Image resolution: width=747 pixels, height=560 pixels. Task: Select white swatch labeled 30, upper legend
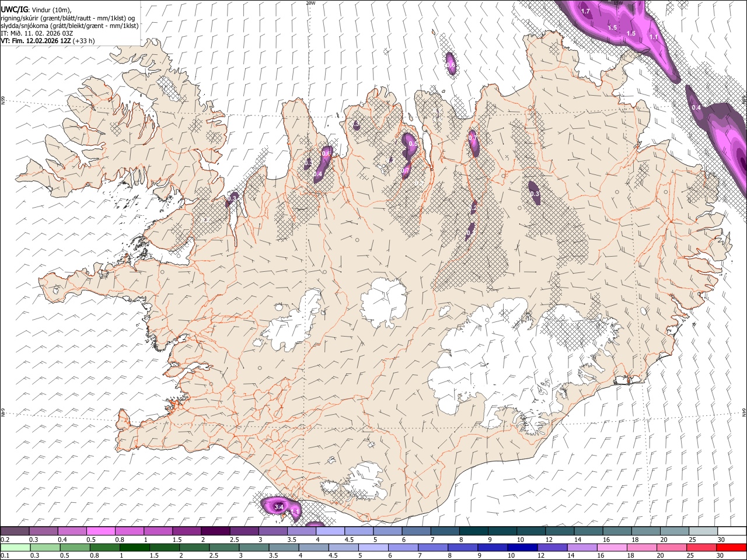(x=731, y=531)
